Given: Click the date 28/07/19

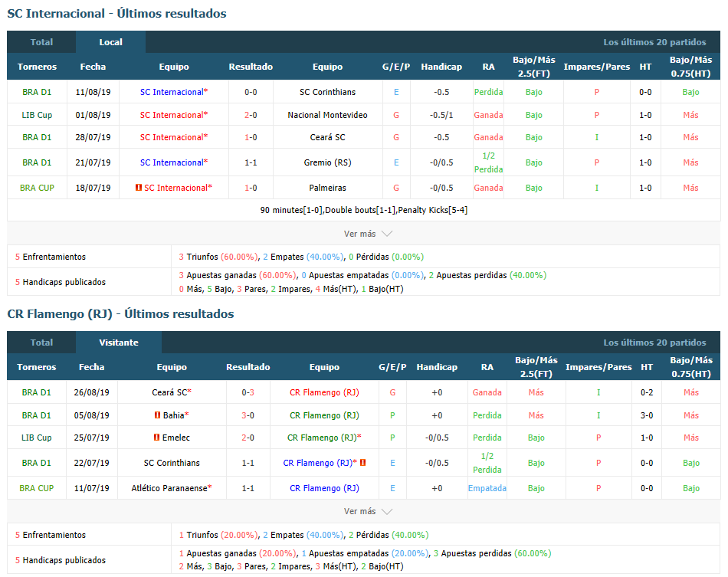Looking at the screenshot, I should coord(93,137).
